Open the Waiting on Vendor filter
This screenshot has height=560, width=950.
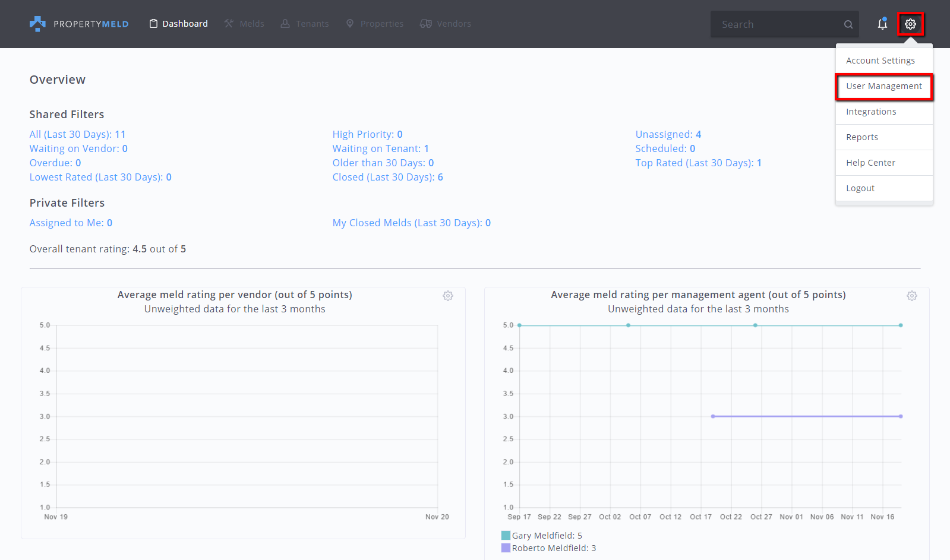(x=78, y=148)
